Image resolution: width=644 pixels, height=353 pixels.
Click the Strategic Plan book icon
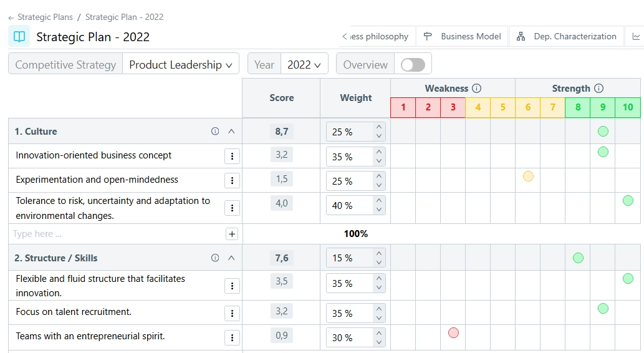tap(19, 37)
